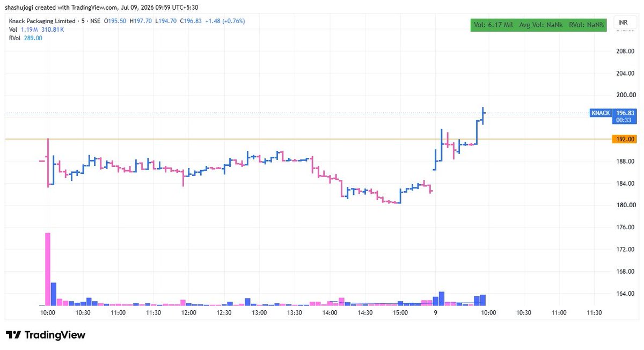Image resolution: width=644 pixels, height=350 pixels.
Task: Click the TradingView logo
Action: (46, 334)
